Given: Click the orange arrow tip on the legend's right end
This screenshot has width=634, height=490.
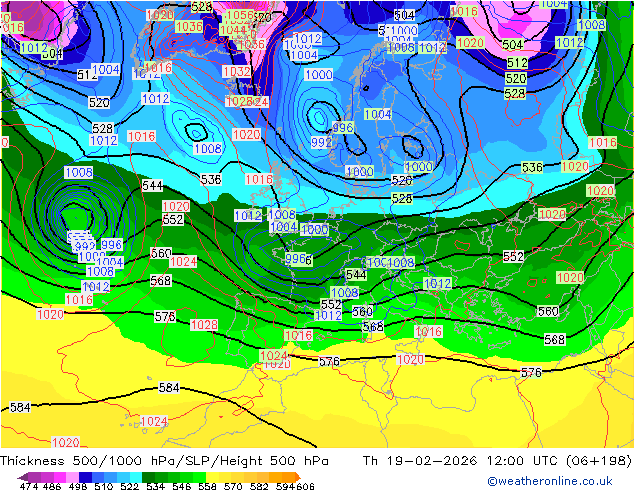Looking at the screenshot, I should (x=298, y=477).
